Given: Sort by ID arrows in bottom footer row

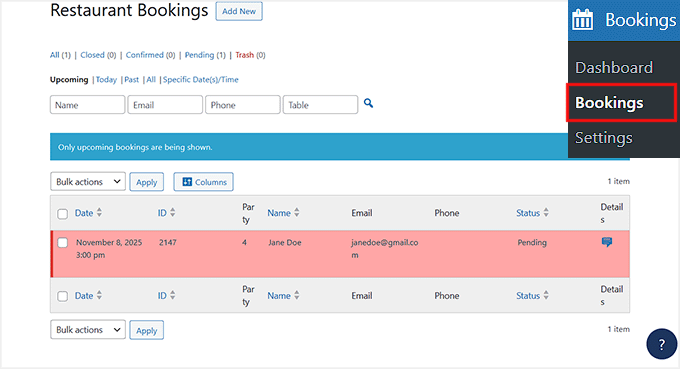Looking at the screenshot, I should point(173,295).
